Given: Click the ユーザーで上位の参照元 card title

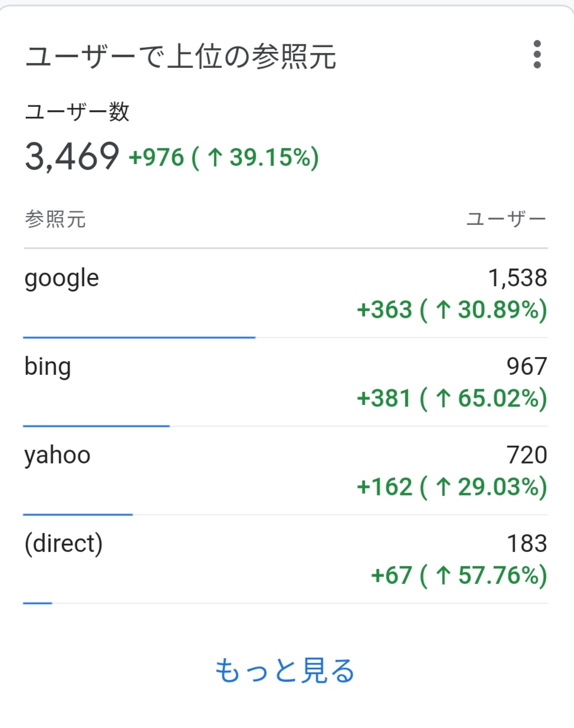Looking at the screenshot, I should pyautogui.click(x=181, y=57).
